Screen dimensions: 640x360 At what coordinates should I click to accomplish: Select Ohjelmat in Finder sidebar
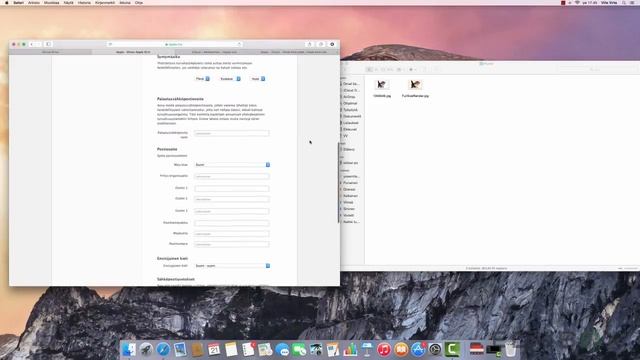click(x=350, y=103)
